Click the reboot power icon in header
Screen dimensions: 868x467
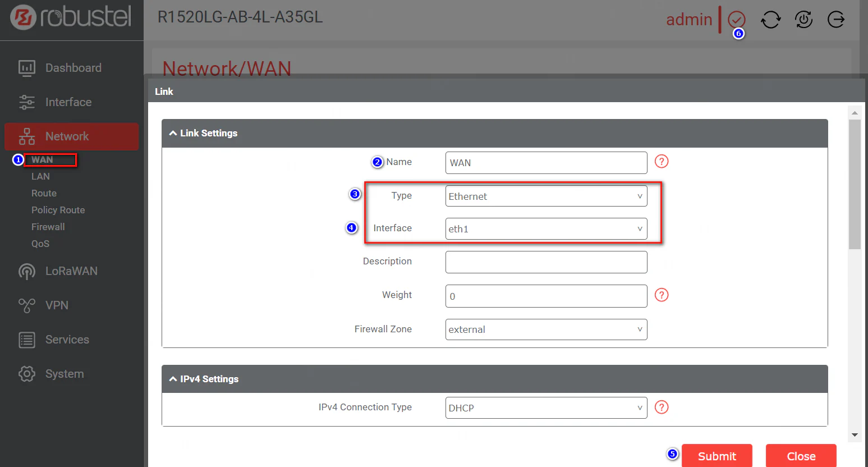coord(803,20)
